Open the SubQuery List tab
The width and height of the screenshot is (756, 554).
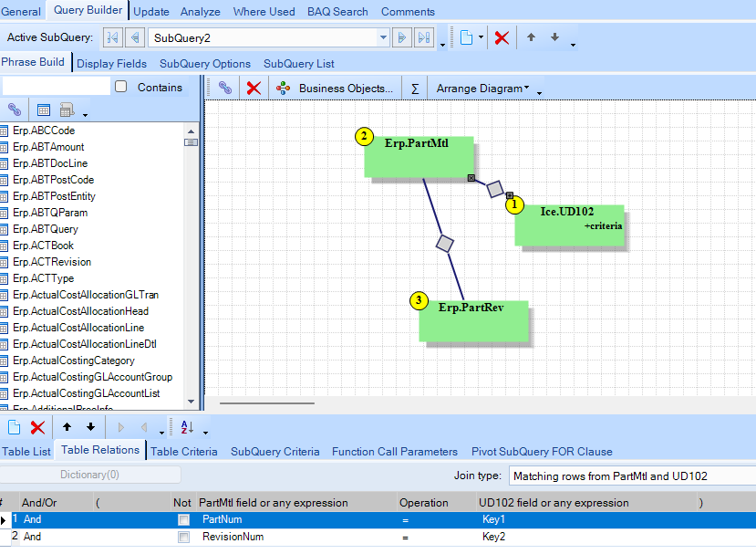point(298,64)
